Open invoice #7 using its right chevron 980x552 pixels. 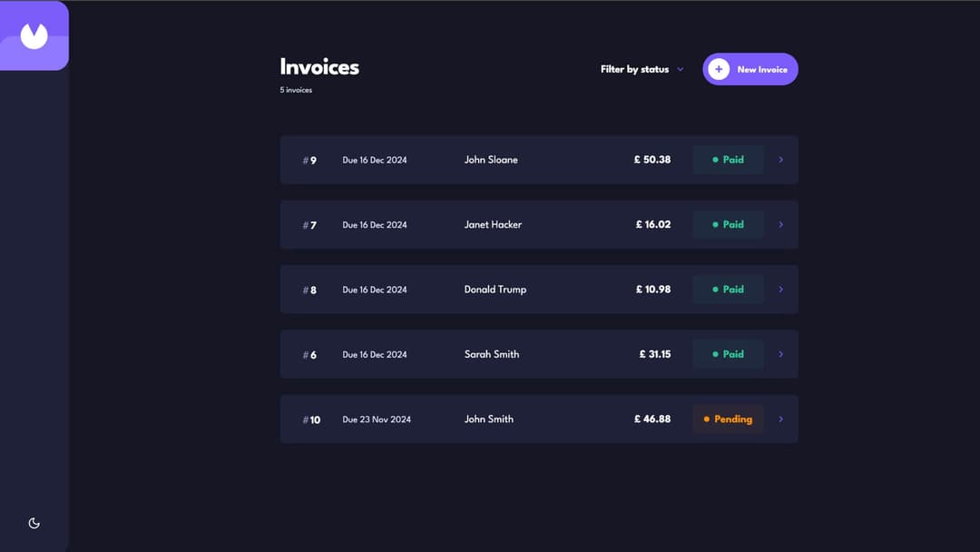pyautogui.click(x=781, y=224)
